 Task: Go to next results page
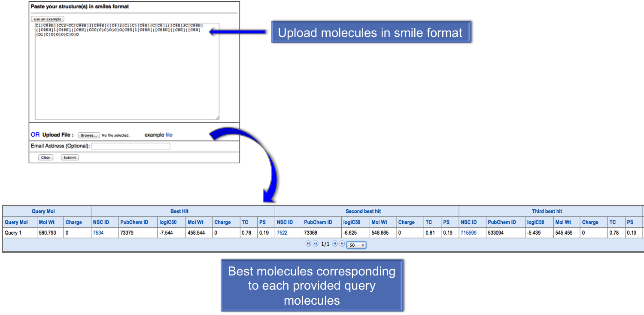tap(335, 244)
